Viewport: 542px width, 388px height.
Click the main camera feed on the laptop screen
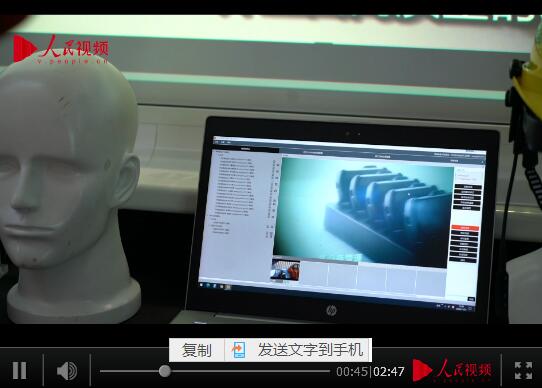pyautogui.click(x=364, y=212)
